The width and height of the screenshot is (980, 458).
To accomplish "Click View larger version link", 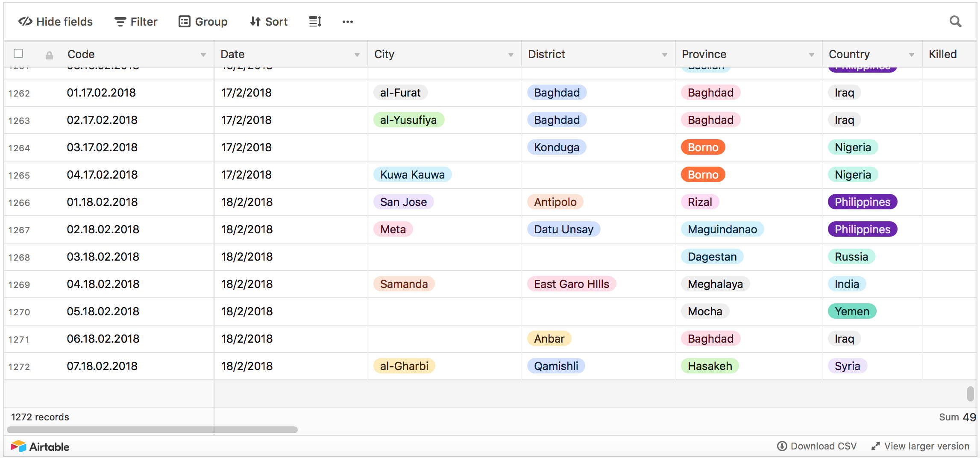I will tap(921, 446).
